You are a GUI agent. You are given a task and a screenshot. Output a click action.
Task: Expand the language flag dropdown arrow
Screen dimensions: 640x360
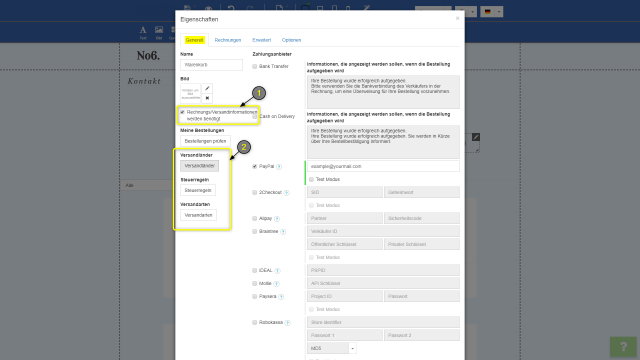tap(499, 11)
